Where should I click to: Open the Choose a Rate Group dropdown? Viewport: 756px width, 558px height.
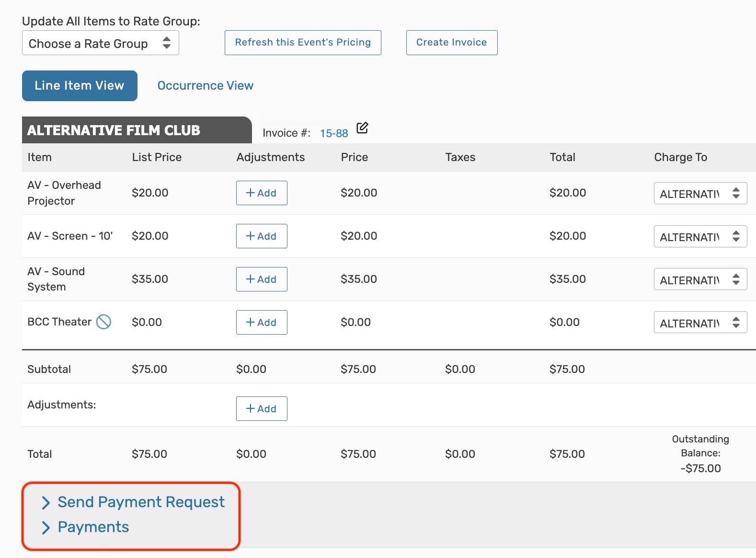(x=101, y=43)
